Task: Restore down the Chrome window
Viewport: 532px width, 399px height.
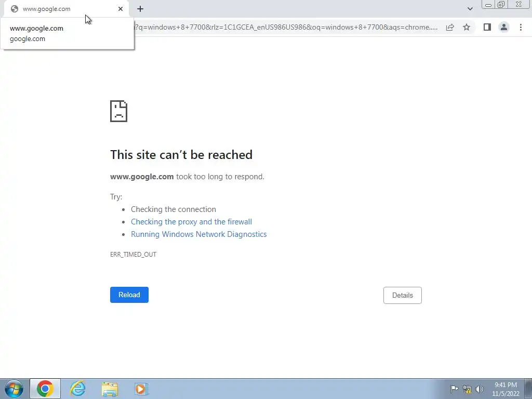Action: (501, 5)
